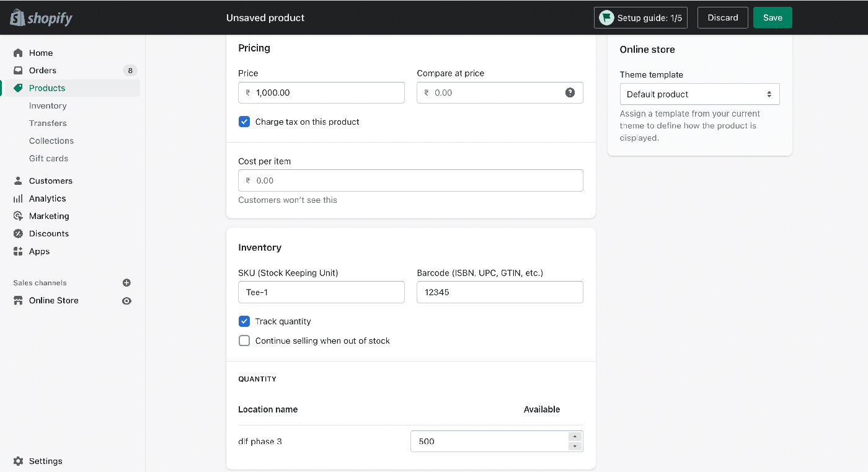
Task: Click the Discounts badge icon
Action: coord(18,234)
